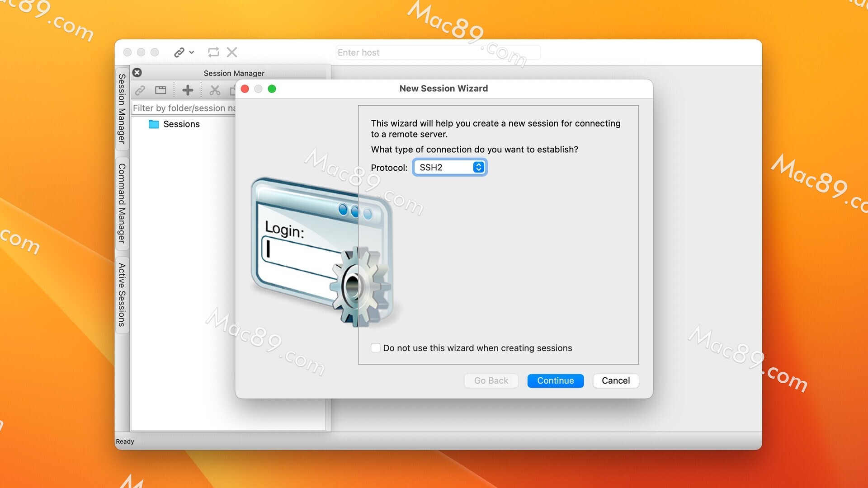Viewport: 868px width, 488px height.
Task: Click the Cancel button in the wizard
Action: (615, 380)
